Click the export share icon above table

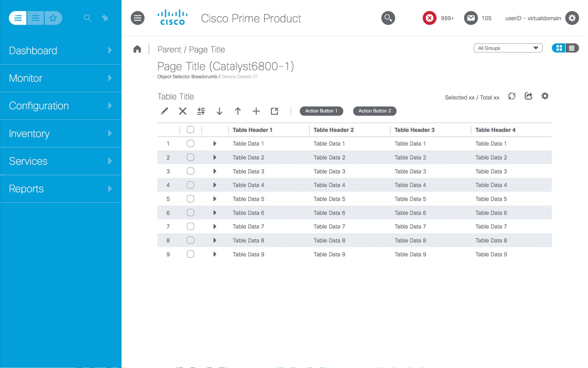click(x=528, y=96)
